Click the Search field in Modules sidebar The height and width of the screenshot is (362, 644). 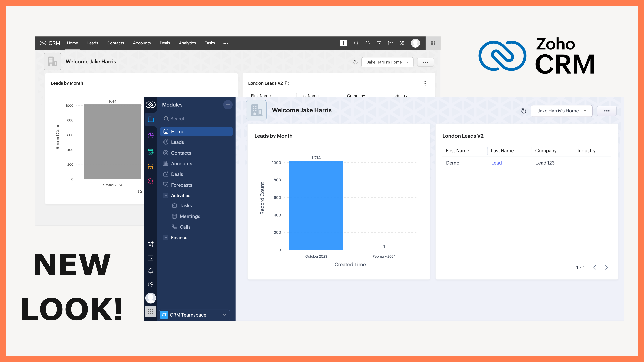[196, 119]
